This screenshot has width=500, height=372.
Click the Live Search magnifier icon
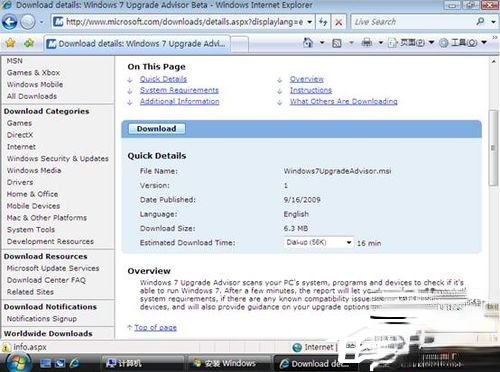click(x=480, y=22)
